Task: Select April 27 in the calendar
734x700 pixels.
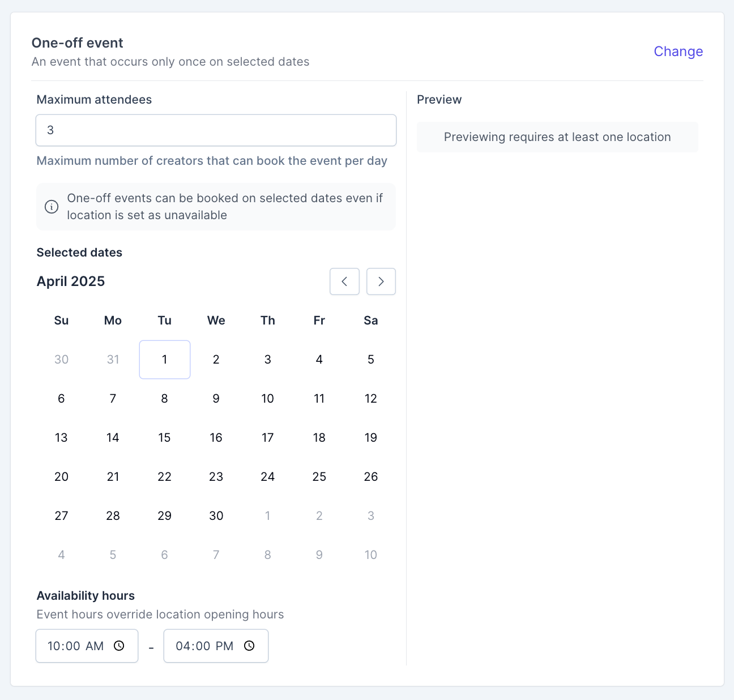Action: pos(62,516)
